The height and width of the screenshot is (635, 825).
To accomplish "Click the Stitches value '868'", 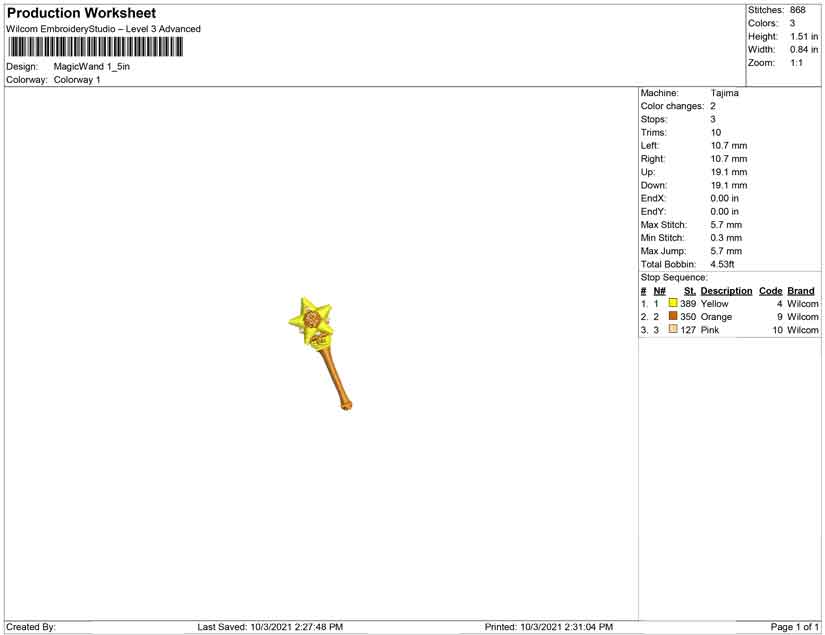I will pos(798,10).
